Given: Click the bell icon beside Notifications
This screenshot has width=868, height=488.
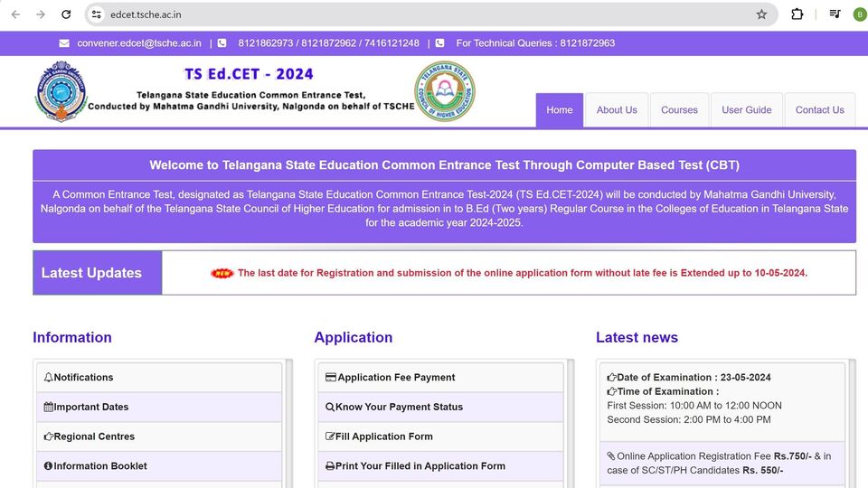Looking at the screenshot, I should pos(49,378).
